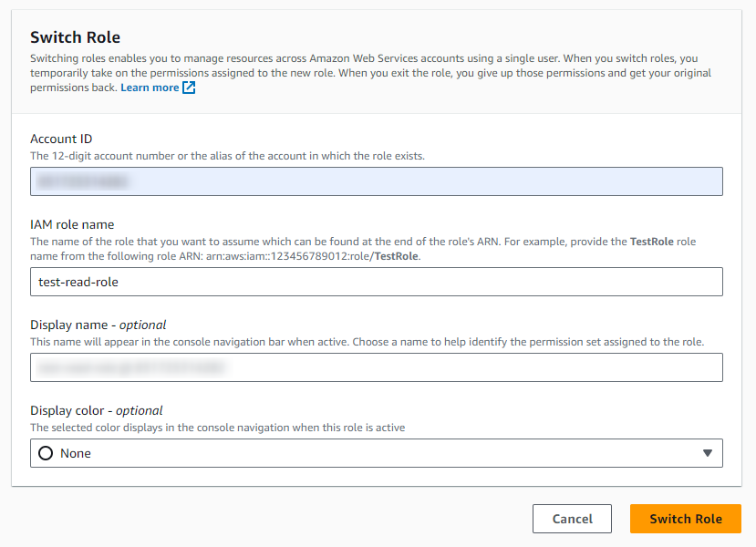Open the Display color dropdown
Screen dimensions: 756x547
pos(376,453)
